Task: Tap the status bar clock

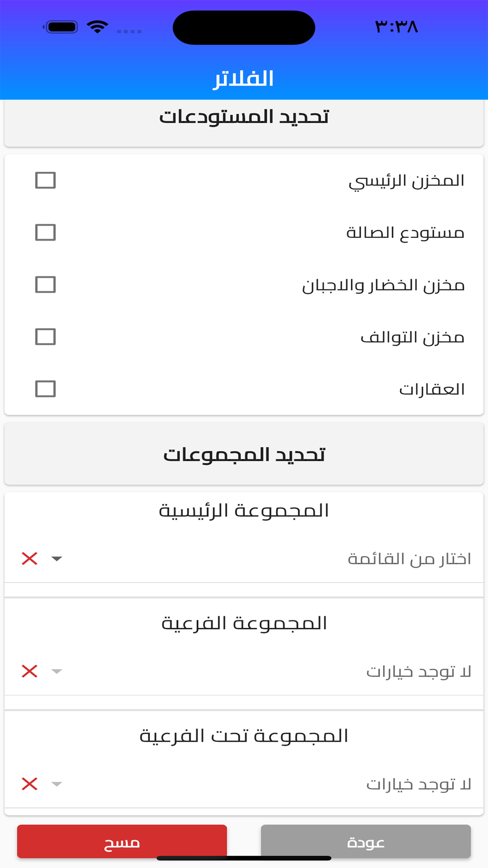Action: (x=396, y=26)
